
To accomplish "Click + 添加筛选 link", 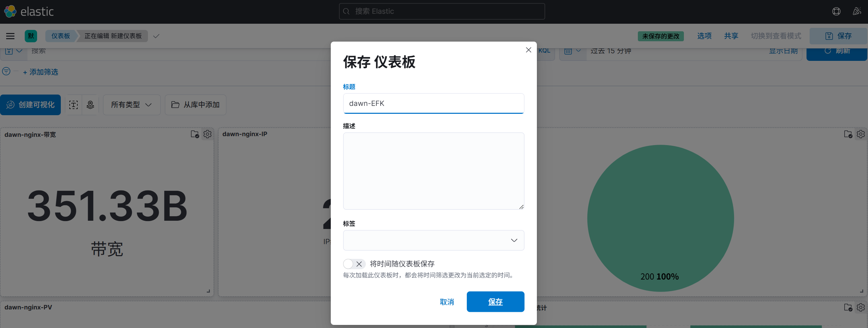I will (x=41, y=72).
